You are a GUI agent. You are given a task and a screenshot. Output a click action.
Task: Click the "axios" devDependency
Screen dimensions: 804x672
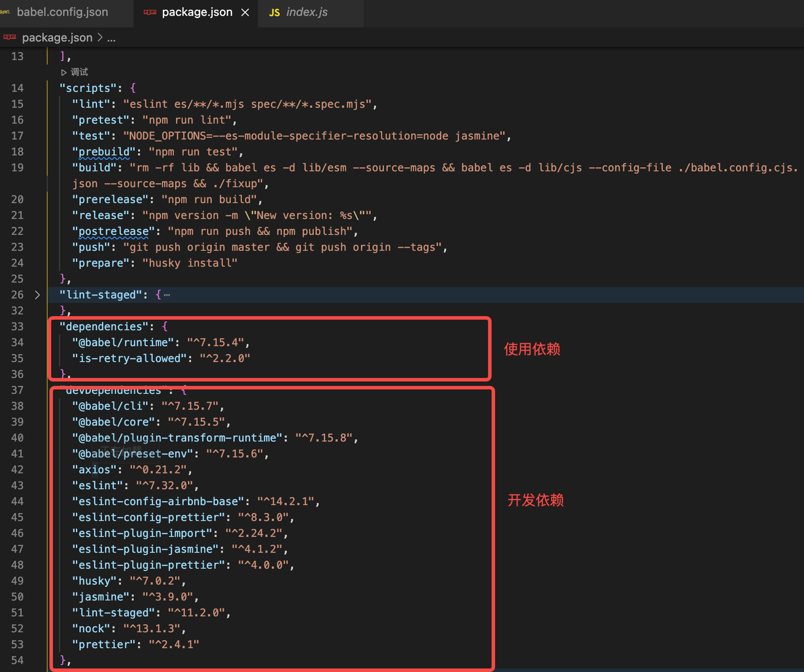click(x=94, y=470)
